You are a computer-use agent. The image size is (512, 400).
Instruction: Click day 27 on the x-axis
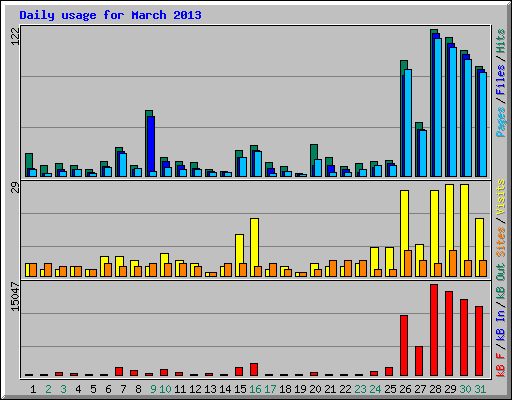tap(420, 389)
